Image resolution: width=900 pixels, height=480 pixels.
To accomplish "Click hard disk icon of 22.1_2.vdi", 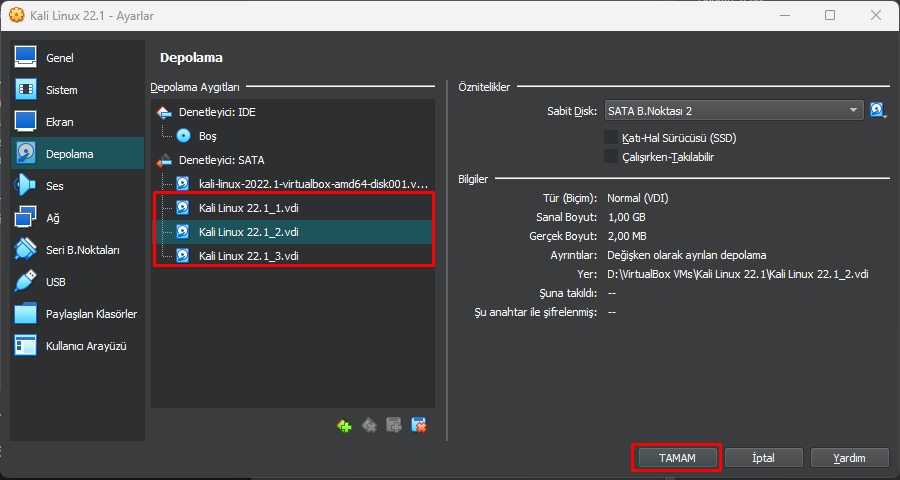I will click(183, 232).
